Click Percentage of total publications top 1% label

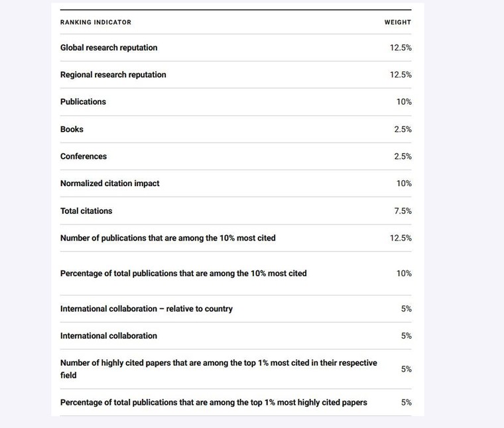click(x=214, y=402)
